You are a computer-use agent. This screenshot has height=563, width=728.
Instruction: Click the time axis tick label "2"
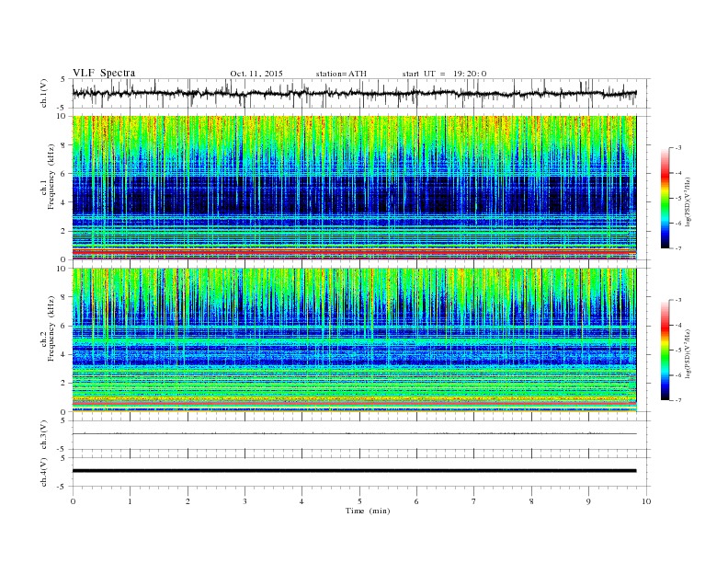pos(188,501)
